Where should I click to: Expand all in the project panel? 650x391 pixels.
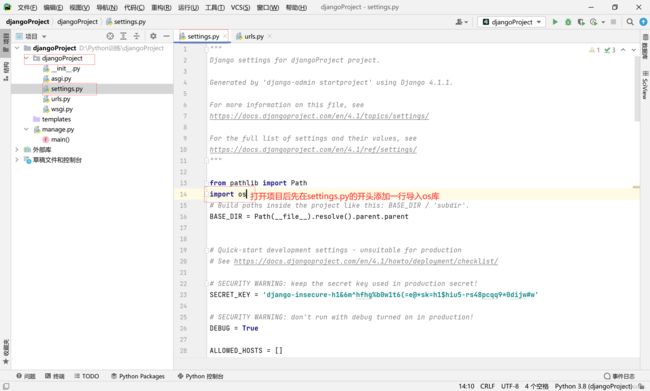tap(123, 36)
